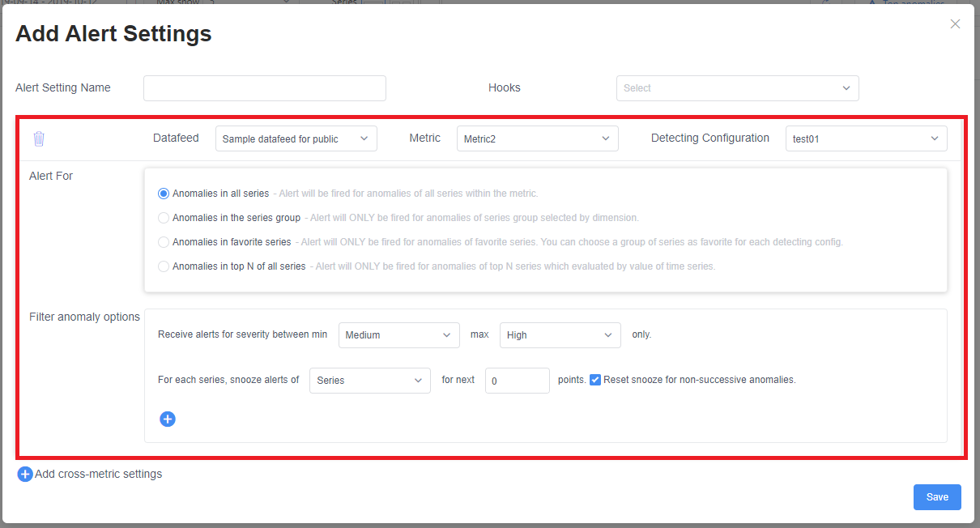Click the snooze points field showing 0
Screen dimensions: 980x528
(517, 380)
